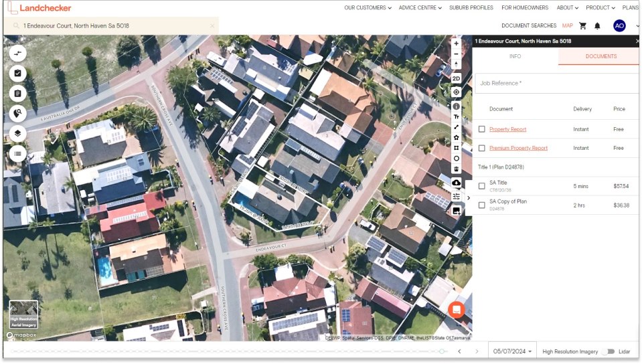
Task: Zoom out the map with minus
Action: tap(456, 54)
